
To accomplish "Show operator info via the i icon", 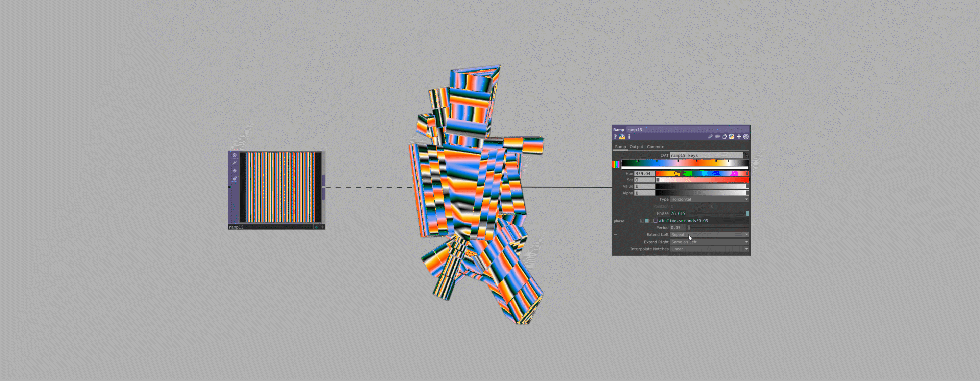I will [x=629, y=137].
